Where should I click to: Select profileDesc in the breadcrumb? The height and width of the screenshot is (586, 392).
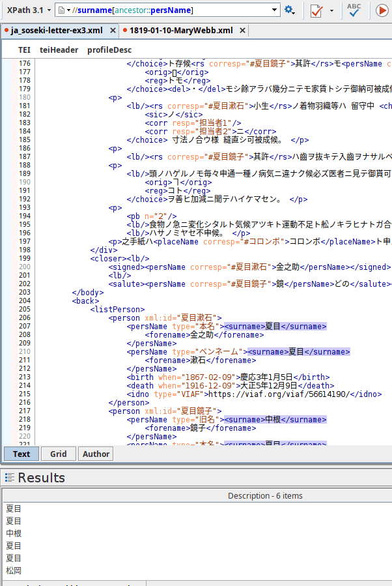tap(109, 50)
